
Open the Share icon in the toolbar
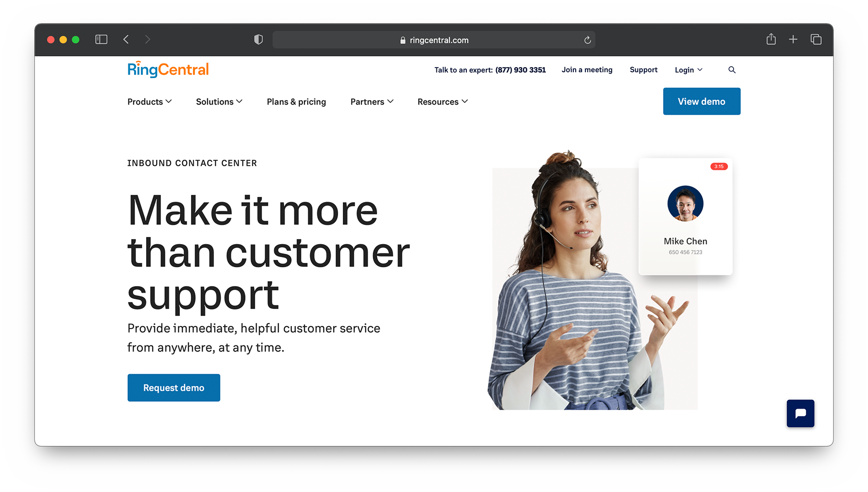[x=771, y=40]
